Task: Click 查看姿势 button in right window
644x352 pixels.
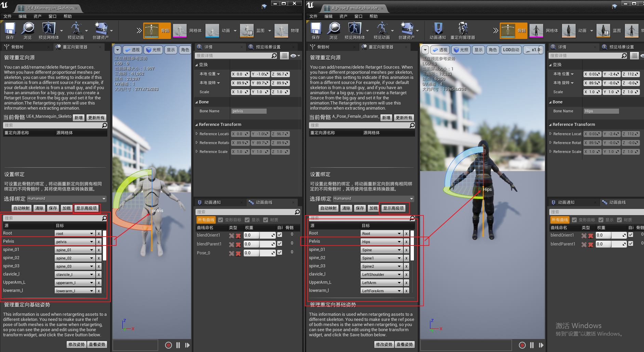Action: point(405,344)
